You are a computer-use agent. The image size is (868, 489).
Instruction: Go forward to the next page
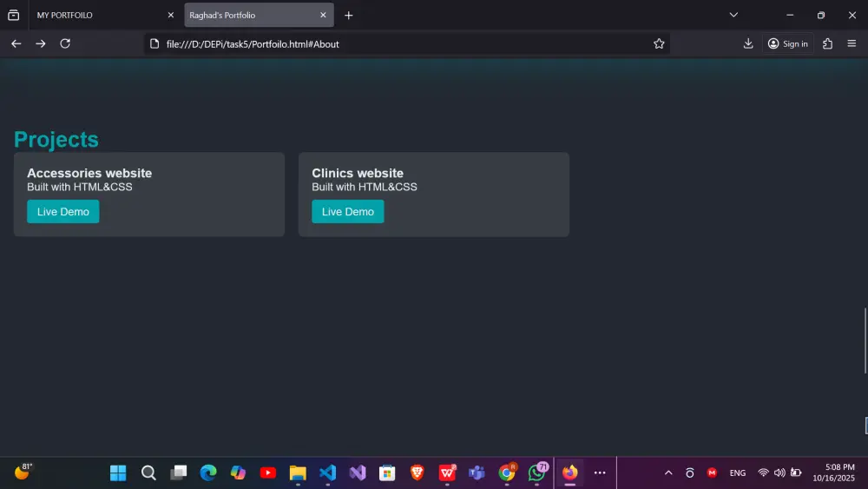point(41,43)
